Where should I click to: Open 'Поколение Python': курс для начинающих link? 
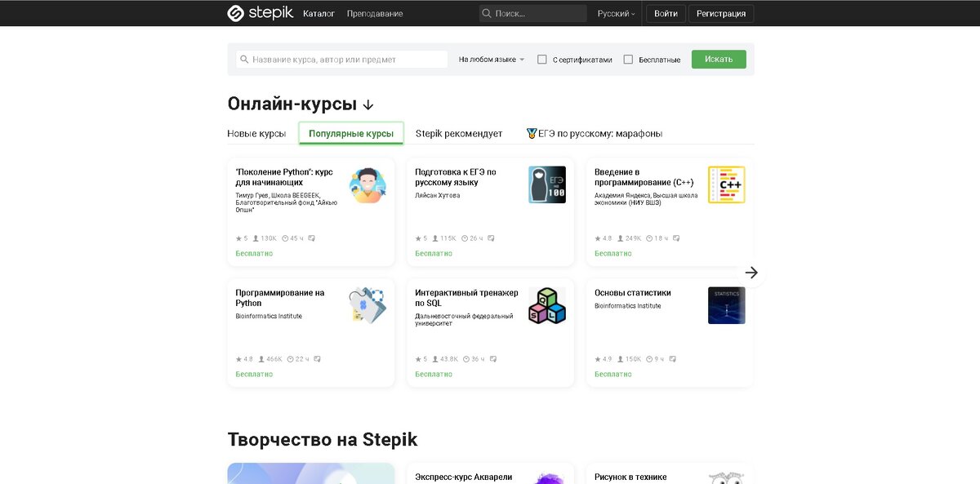click(x=284, y=177)
